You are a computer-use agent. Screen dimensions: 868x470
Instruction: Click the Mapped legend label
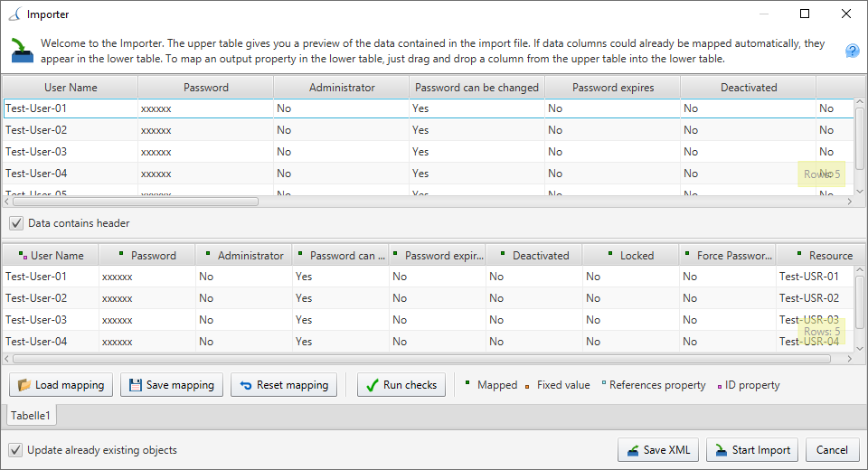coord(497,385)
